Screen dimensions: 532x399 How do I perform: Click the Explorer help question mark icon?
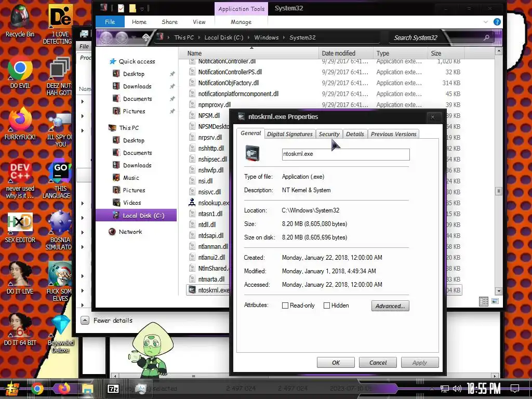497,22
